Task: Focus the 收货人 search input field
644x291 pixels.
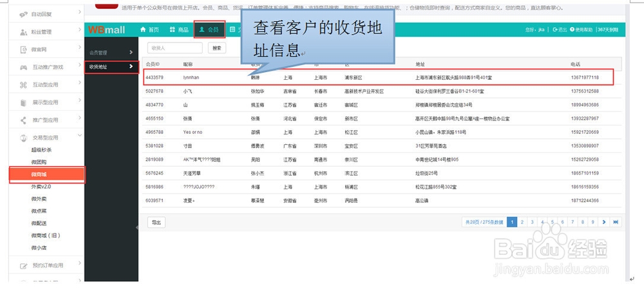Action: tap(175, 48)
